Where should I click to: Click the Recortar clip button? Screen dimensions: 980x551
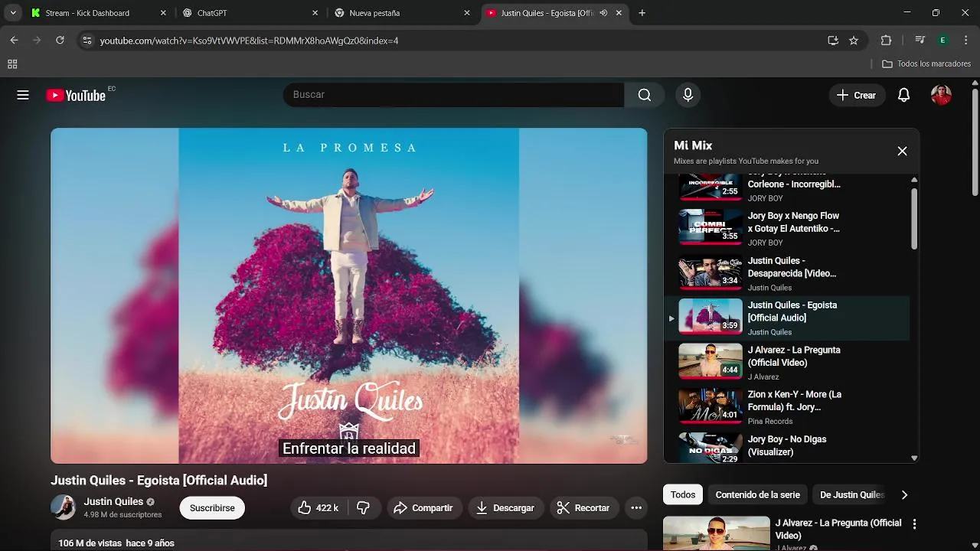[x=583, y=508]
